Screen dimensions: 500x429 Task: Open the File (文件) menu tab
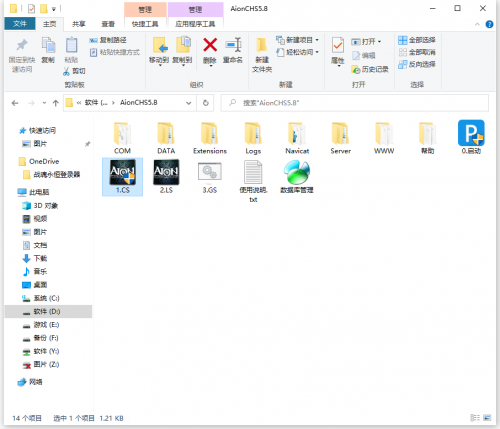(x=20, y=24)
